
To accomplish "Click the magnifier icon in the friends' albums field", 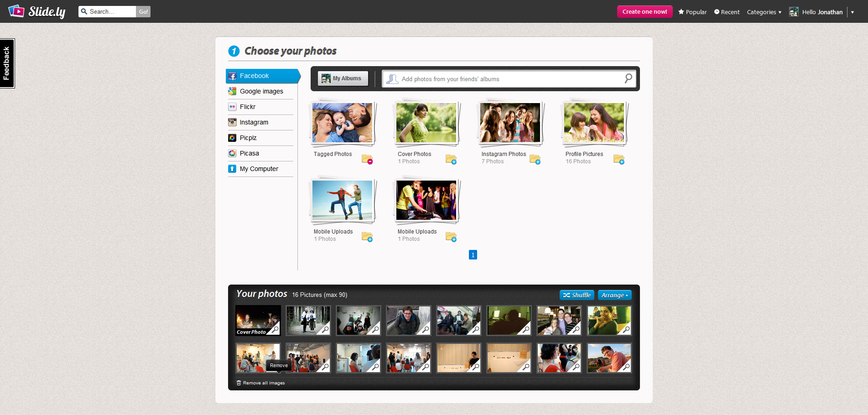I will coord(628,78).
